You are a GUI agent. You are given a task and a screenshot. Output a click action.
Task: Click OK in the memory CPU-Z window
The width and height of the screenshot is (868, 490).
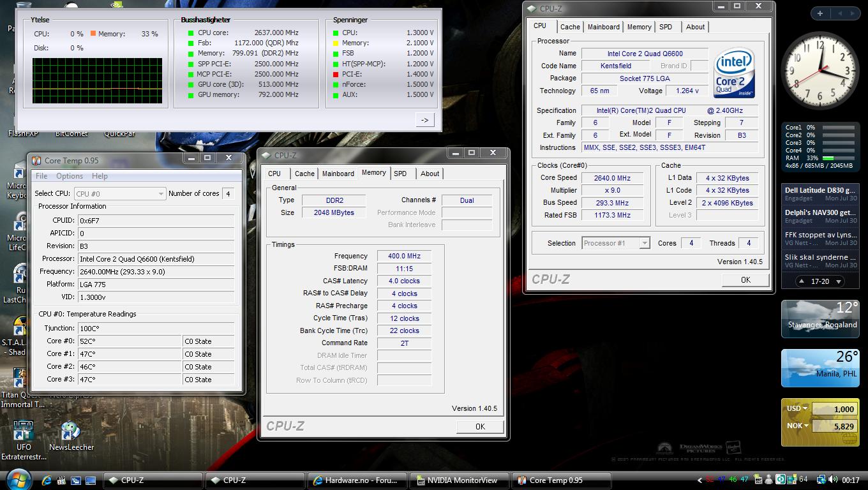coord(480,427)
